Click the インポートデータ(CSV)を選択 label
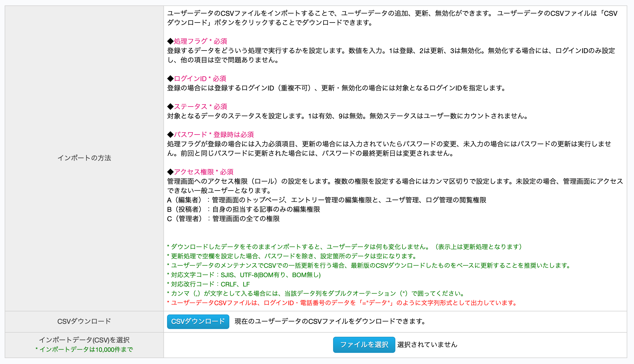634x364 pixels. click(x=84, y=340)
